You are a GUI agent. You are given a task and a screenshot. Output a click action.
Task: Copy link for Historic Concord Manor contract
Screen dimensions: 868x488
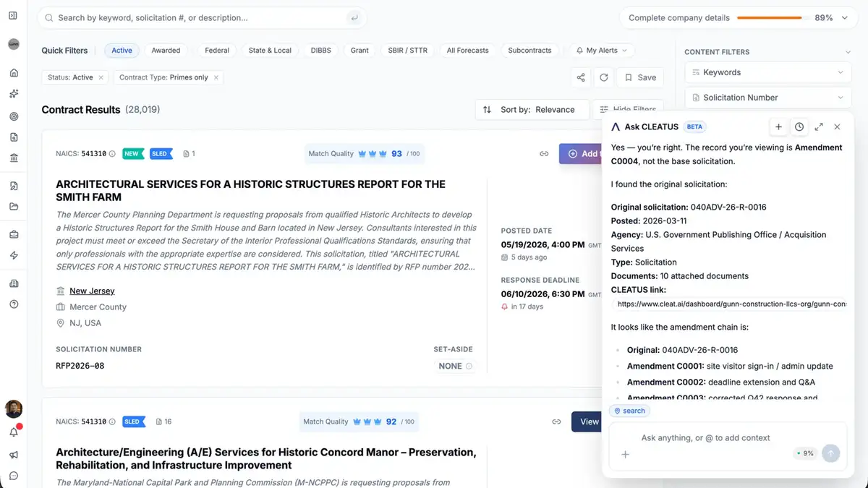click(556, 421)
